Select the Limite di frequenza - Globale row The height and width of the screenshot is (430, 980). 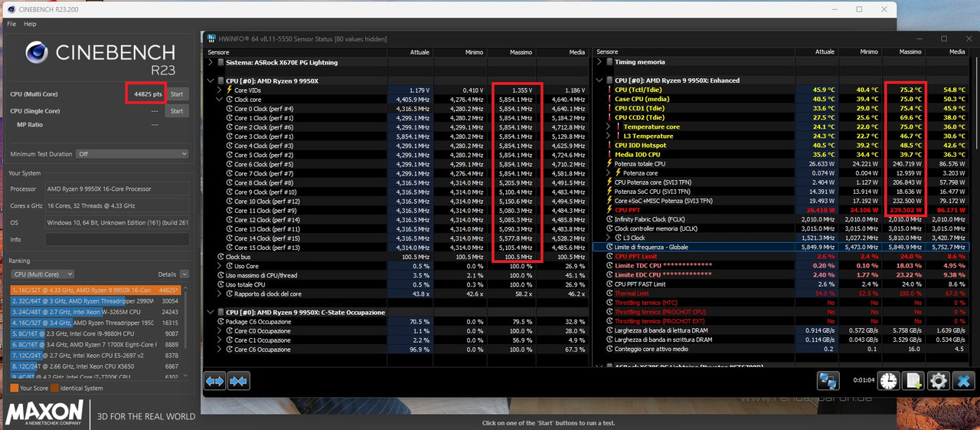[781, 247]
